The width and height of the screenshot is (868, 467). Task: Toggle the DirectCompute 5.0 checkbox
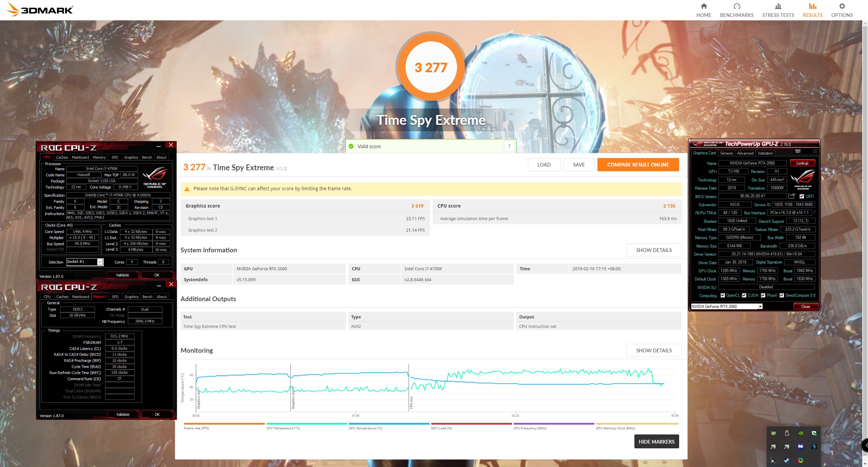(782, 295)
